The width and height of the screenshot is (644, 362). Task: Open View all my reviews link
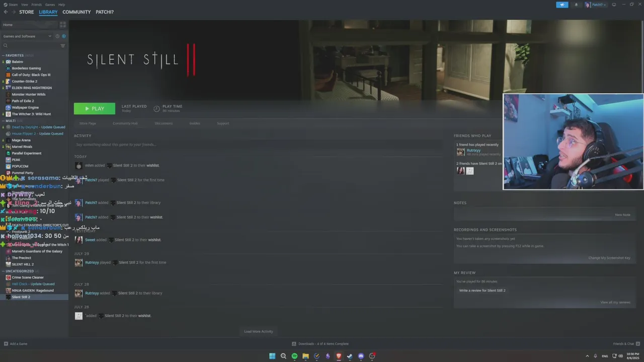615,302
